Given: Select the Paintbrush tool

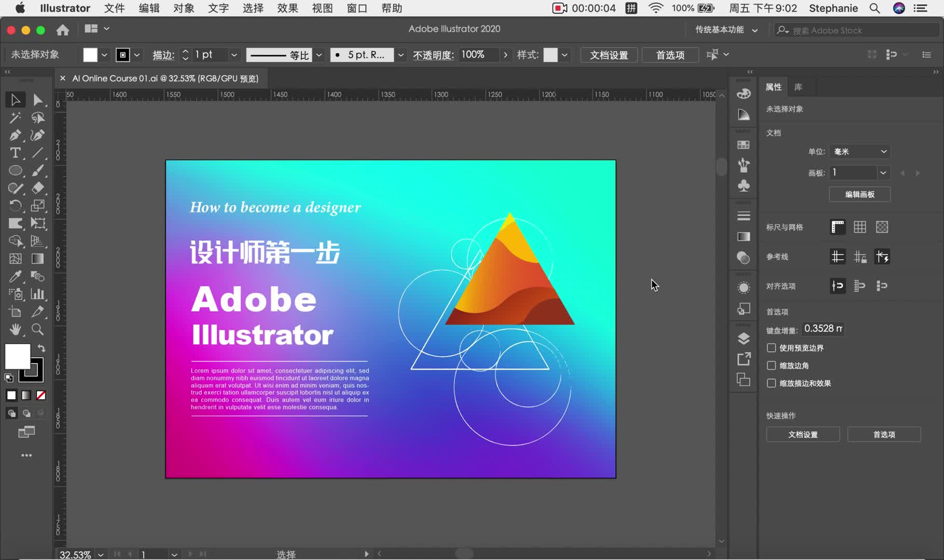Looking at the screenshot, I should 38,170.
